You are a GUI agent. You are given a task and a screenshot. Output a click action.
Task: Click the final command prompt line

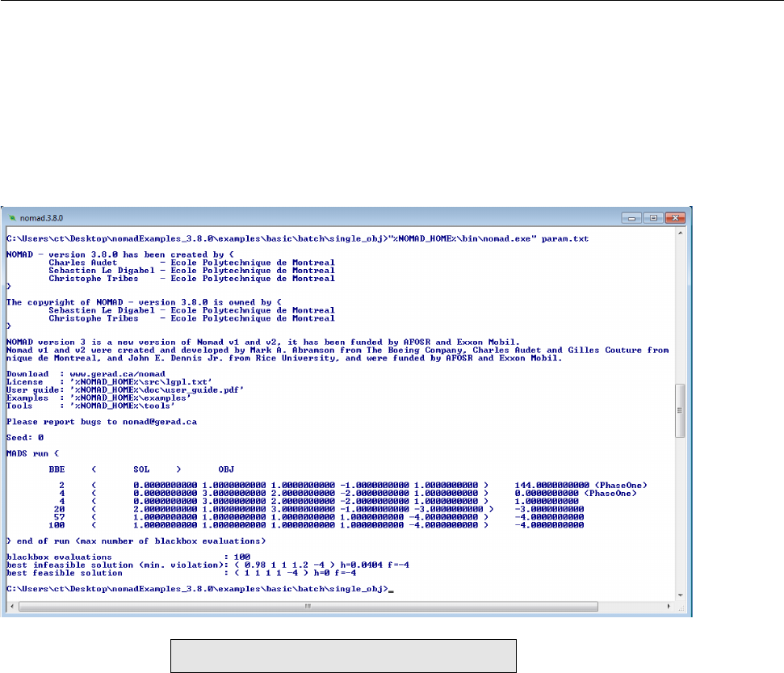point(200,589)
